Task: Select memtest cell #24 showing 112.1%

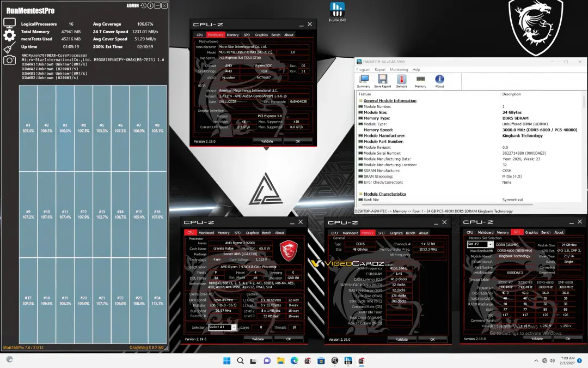Action: pyautogui.click(x=157, y=300)
